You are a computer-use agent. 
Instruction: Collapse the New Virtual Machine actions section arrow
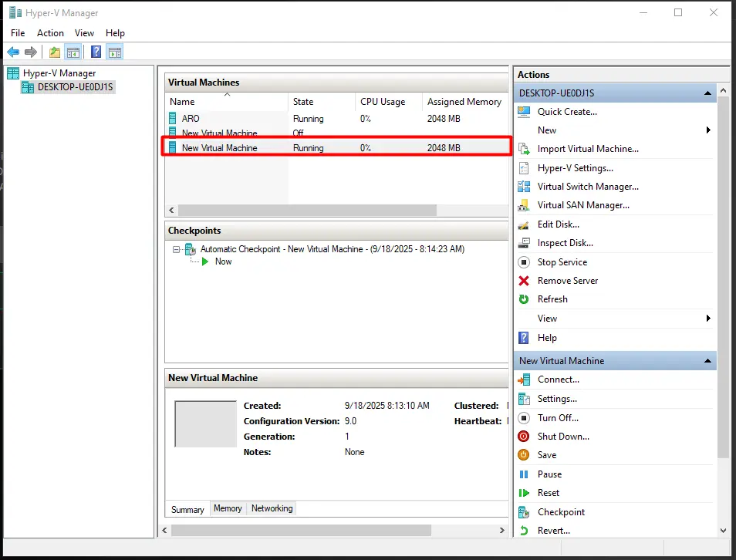[707, 360]
